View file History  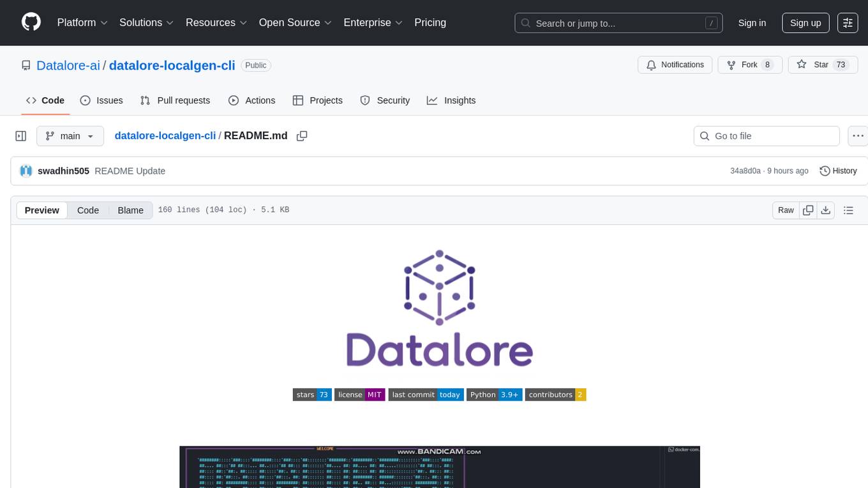pyautogui.click(x=838, y=171)
